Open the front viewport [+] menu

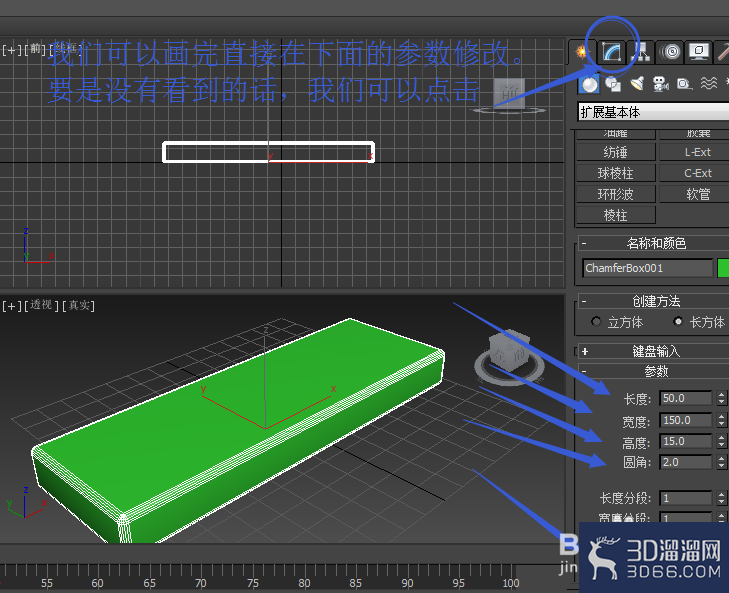click(12, 50)
